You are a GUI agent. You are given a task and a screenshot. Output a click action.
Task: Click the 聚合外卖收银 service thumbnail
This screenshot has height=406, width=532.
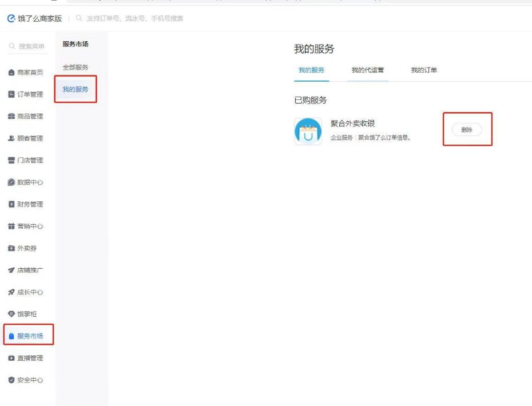pos(308,132)
